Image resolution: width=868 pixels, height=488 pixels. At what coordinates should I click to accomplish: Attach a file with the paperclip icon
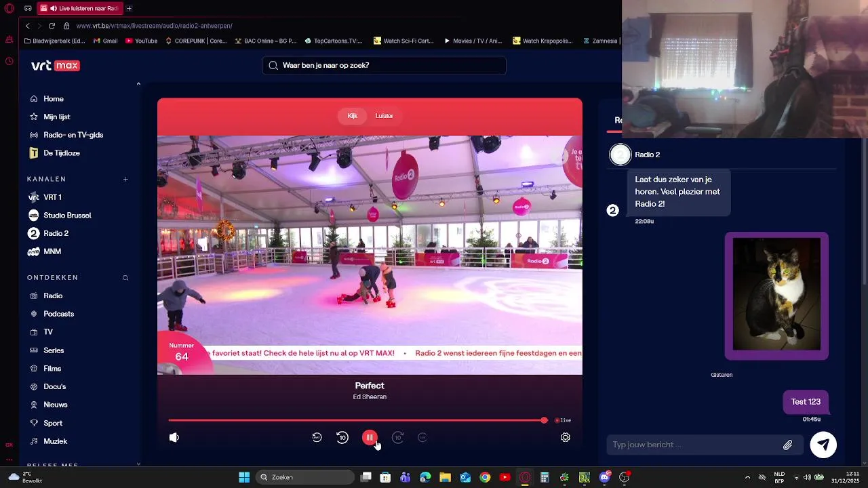pyautogui.click(x=788, y=445)
